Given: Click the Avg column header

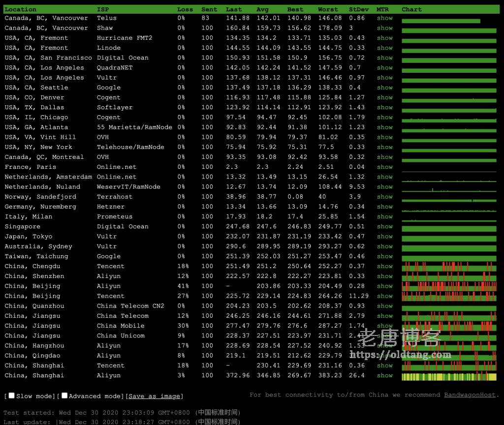Looking at the screenshot, I should pyautogui.click(x=262, y=9).
